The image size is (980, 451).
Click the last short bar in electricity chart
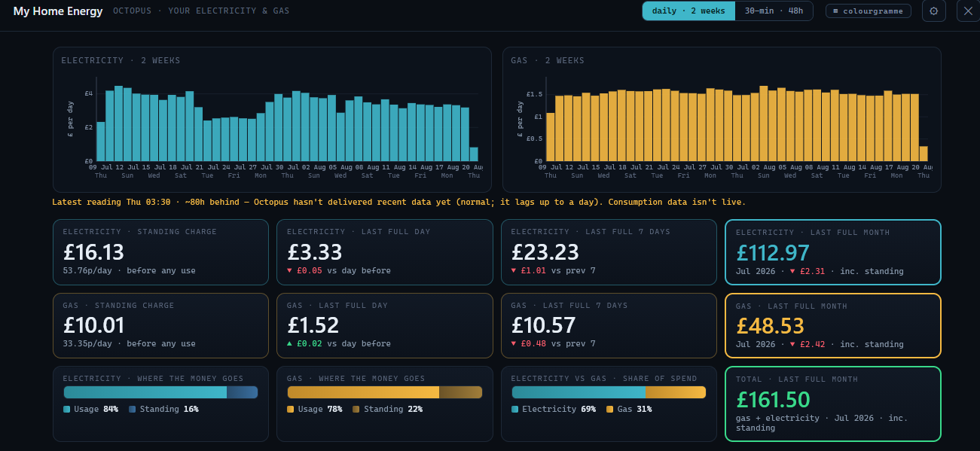pyautogui.click(x=474, y=154)
